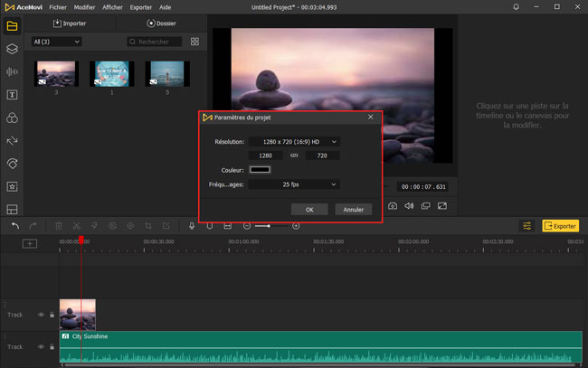Viewport: 588px width, 368px height.
Task: Open the Text tool in the sidebar
Action: tap(13, 94)
